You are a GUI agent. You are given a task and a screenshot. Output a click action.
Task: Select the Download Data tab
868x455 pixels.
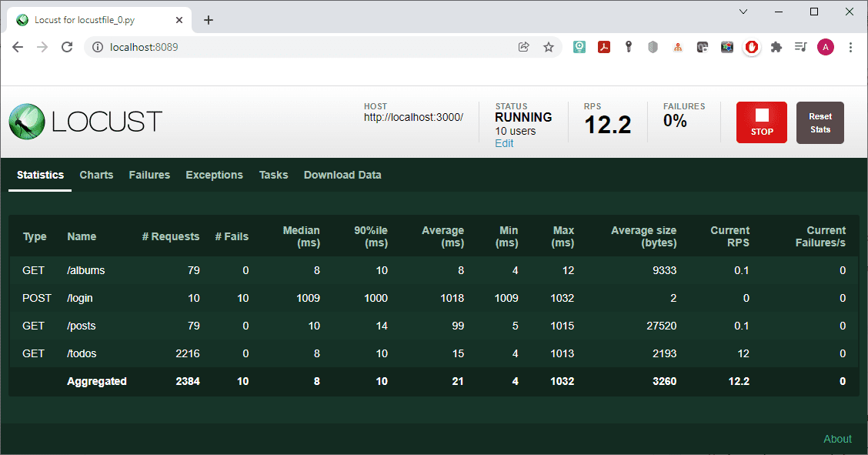pyautogui.click(x=342, y=175)
